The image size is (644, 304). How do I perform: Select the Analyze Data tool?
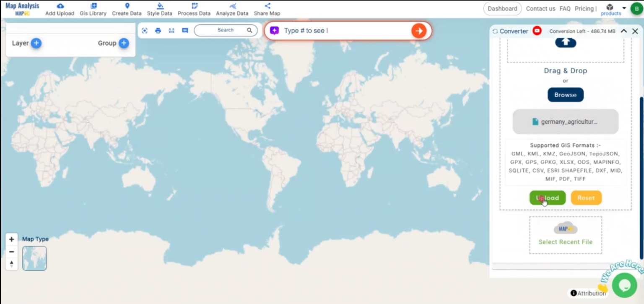point(232,8)
